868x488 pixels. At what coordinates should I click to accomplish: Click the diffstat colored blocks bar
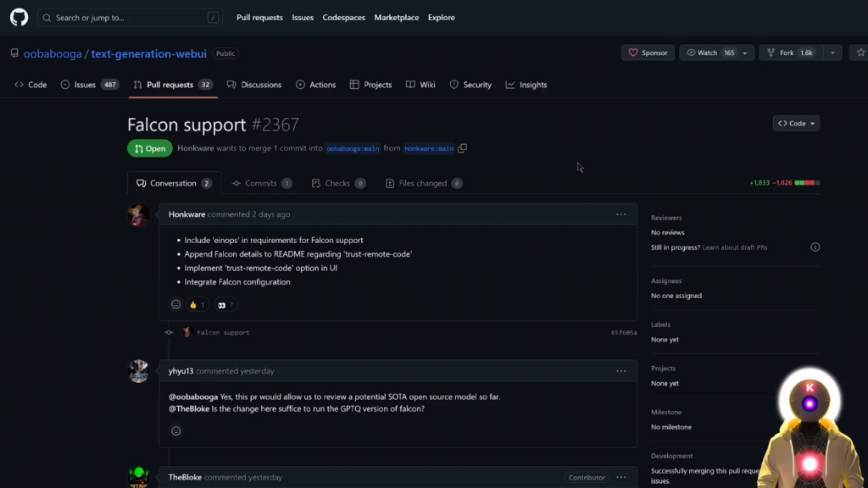(807, 183)
